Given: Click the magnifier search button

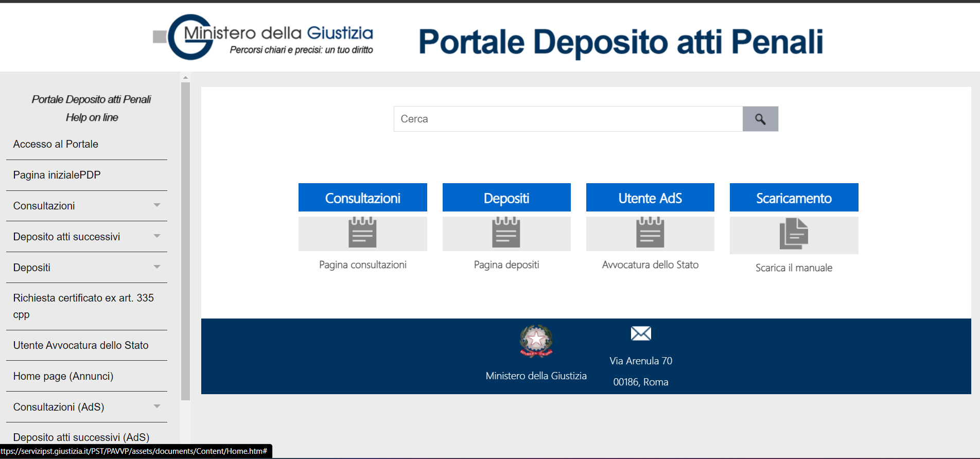Looking at the screenshot, I should 760,119.
